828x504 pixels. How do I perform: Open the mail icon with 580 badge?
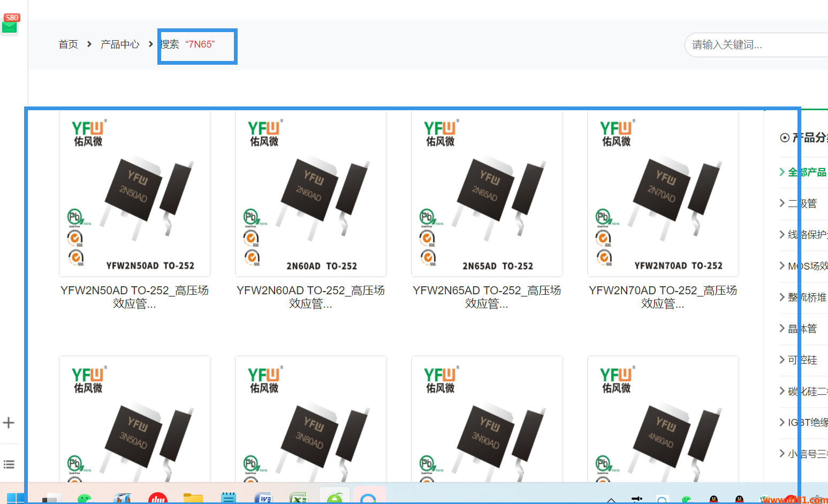click(x=10, y=24)
